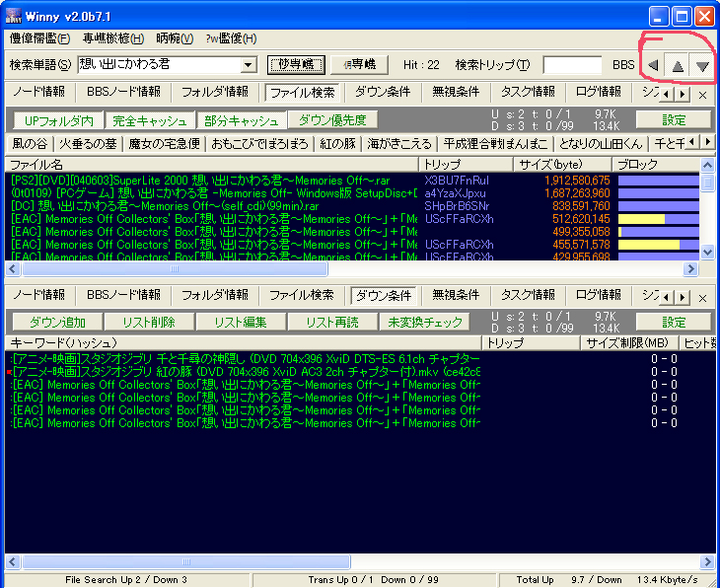Click 未変換チェック button
Screen dimensions: 720x588
(x=424, y=323)
